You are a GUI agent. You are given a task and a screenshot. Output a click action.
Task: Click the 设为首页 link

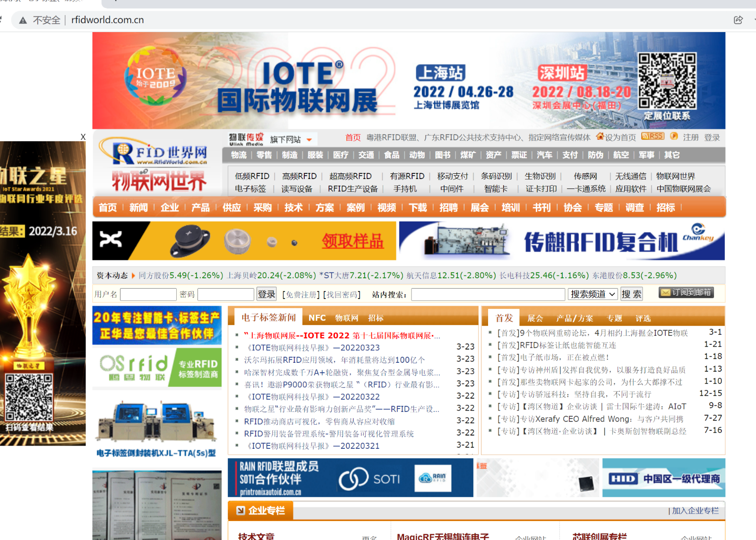click(x=620, y=137)
